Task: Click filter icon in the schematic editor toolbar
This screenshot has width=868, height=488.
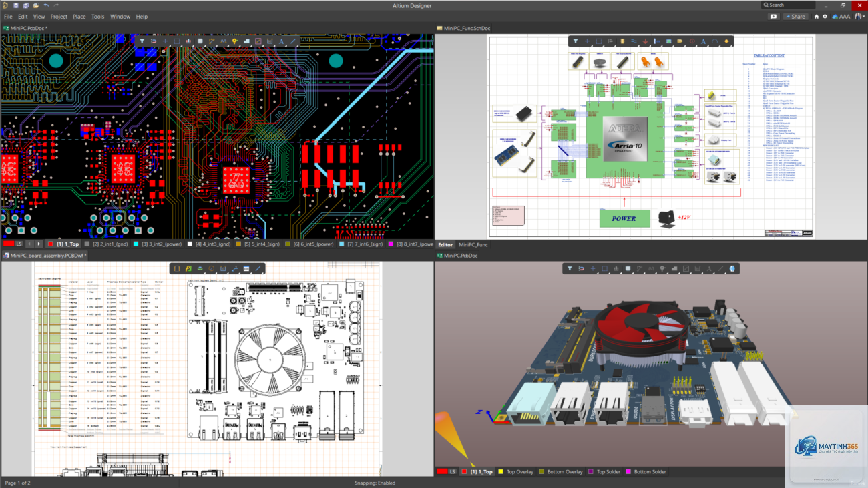Action: point(576,41)
